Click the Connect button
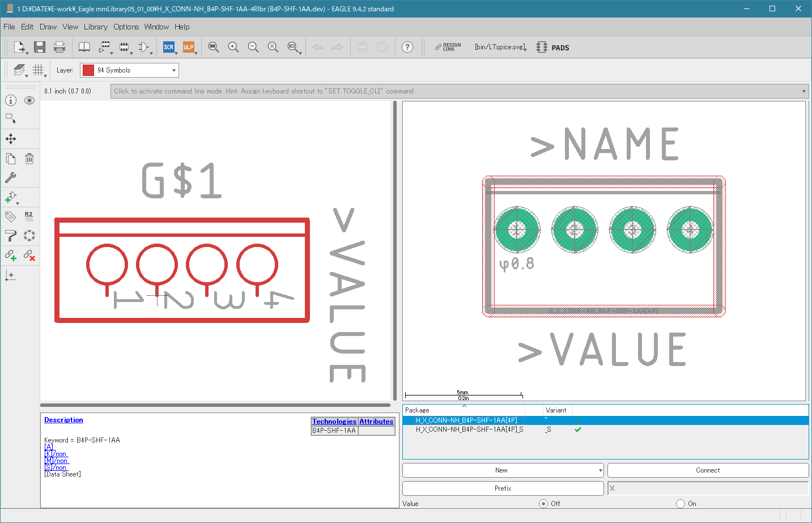The image size is (812, 523). (x=708, y=470)
